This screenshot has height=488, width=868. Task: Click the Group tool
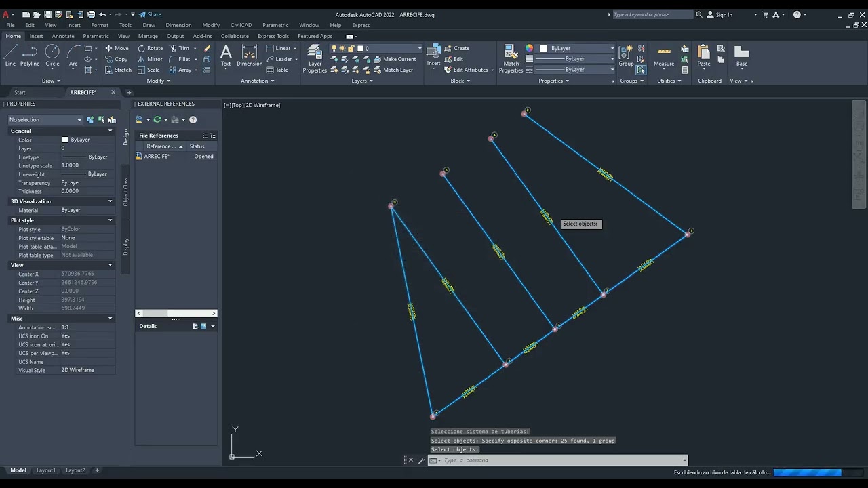tap(626, 56)
